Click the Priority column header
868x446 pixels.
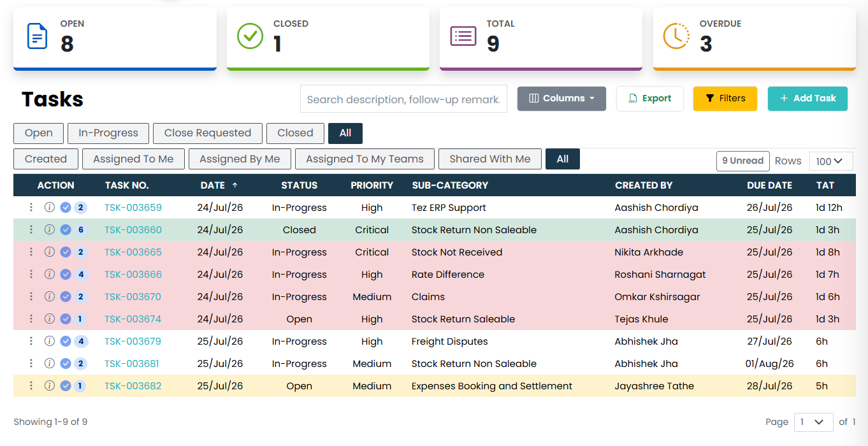372,185
